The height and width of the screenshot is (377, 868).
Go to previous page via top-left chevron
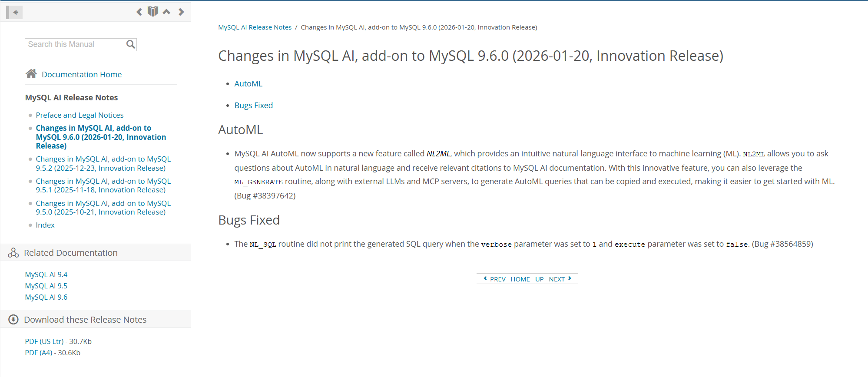coord(139,12)
